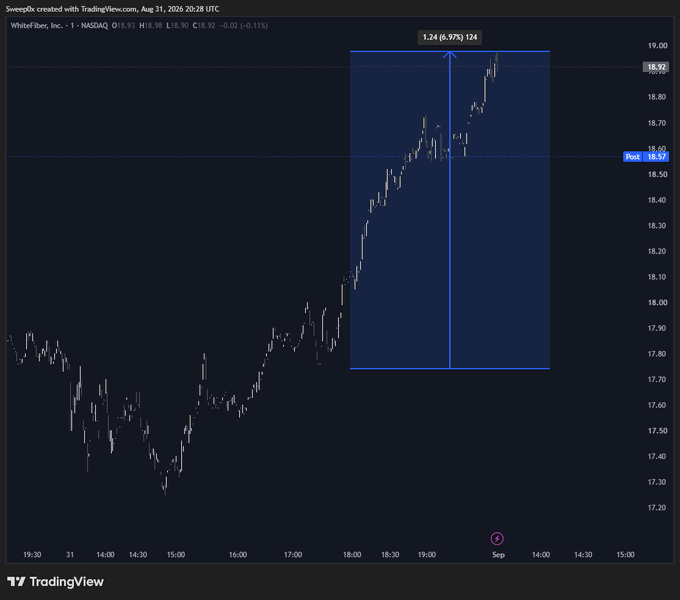Screen dimensions: 680x600
Task: Click the current price label 18.92
Action: [x=656, y=67]
